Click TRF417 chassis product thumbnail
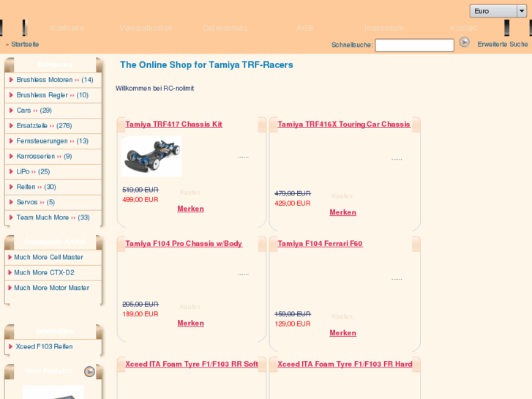The height and width of the screenshot is (399, 532). tap(151, 156)
